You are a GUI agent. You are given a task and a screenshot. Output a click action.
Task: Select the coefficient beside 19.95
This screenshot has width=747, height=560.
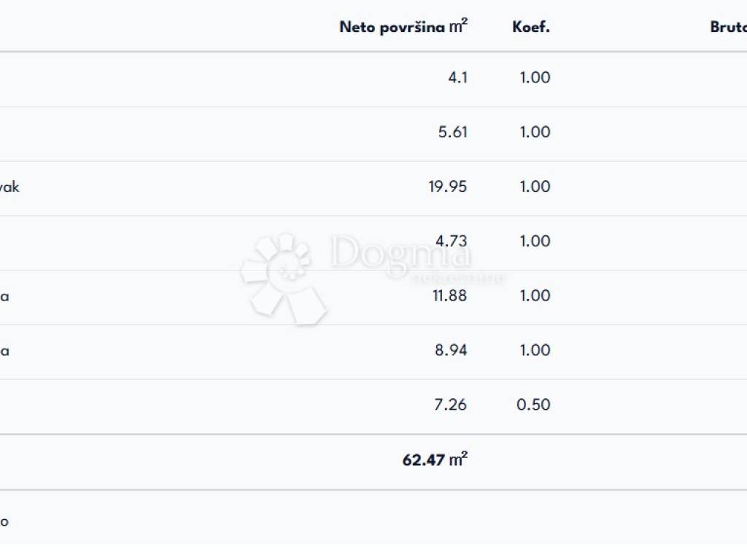tap(535, 187)
